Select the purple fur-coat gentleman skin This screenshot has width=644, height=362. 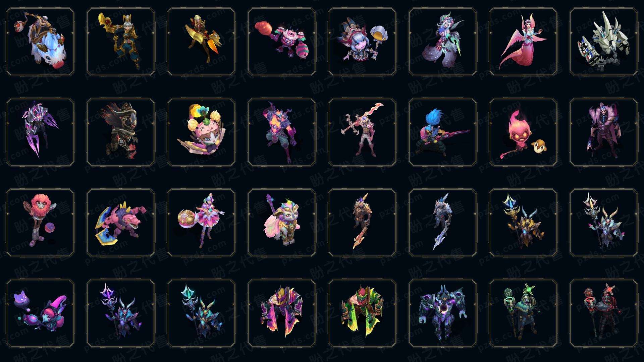click(604, 132)
